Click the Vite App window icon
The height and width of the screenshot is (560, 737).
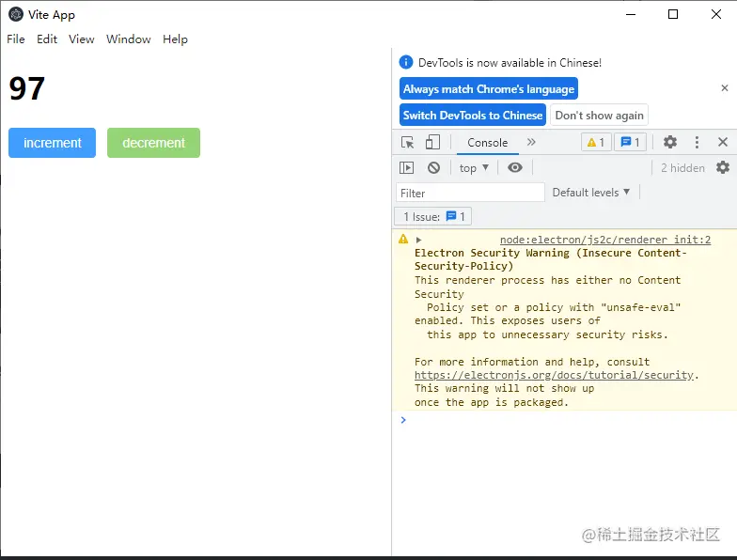(15, 14)
